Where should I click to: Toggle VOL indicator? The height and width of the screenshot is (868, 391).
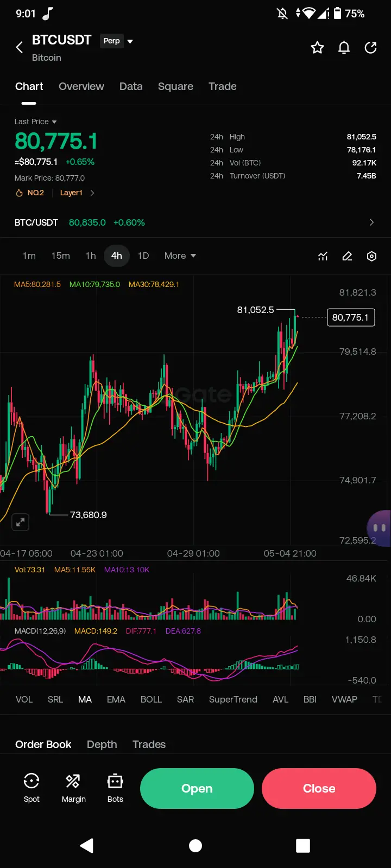click(x=24, y=699)
